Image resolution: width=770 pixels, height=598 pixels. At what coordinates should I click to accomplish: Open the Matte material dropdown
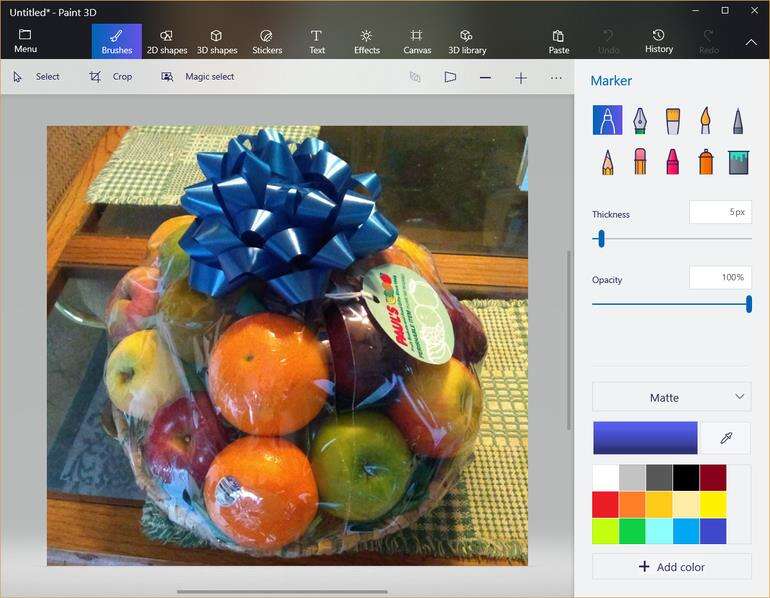(671, 397)
